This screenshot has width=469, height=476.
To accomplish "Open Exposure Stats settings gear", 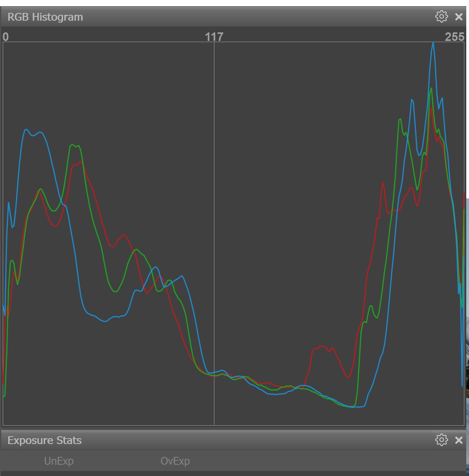I will (x=441, y=440).
